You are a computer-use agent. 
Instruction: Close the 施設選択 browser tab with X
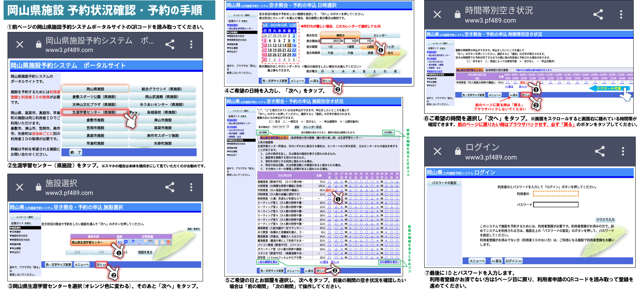[20, 187]
